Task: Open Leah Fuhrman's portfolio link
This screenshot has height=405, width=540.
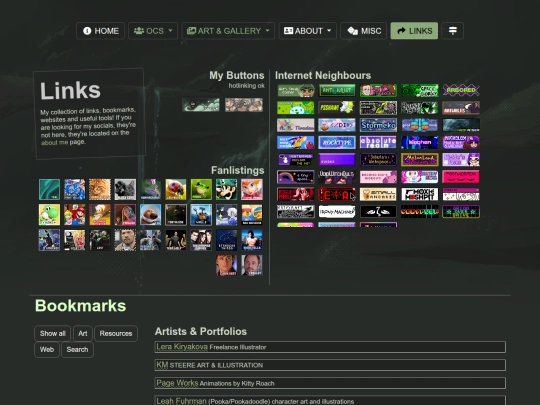Action: click(x=181, y=401)
